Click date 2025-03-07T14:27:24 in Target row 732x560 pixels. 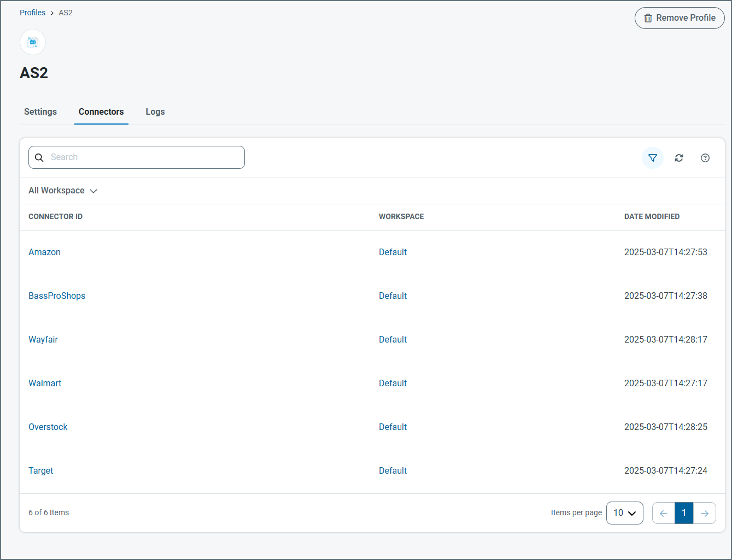(x=665, y=470)
